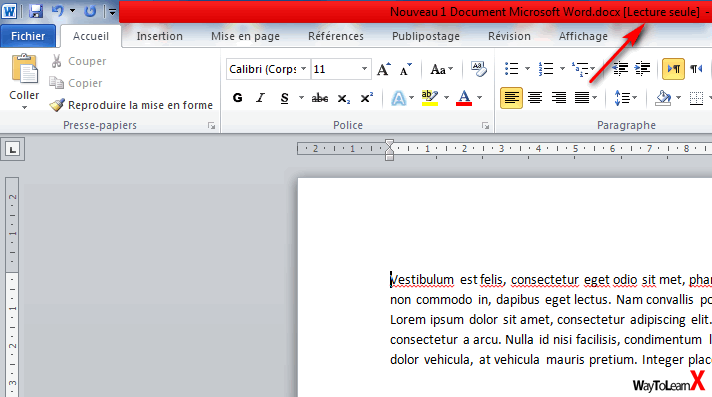Expand the Coller paste options arrow

(25, 107)
